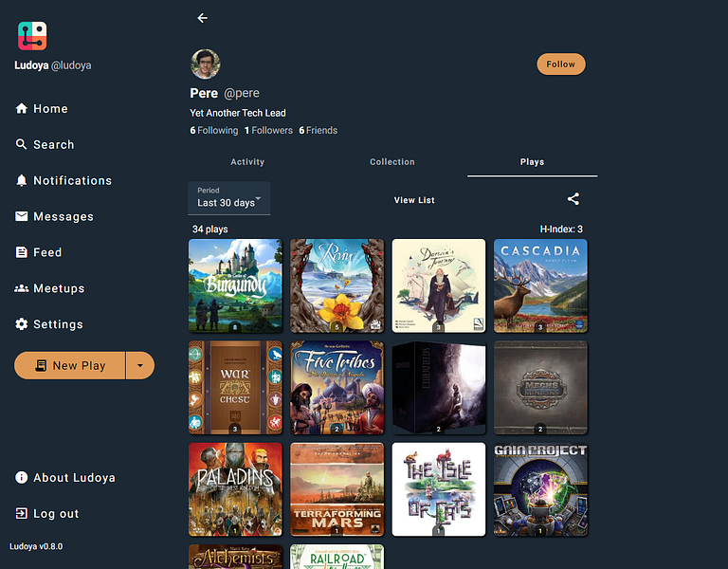
Task: Click the Ludoya @ludoya account name
Action: tap(53, 65)
